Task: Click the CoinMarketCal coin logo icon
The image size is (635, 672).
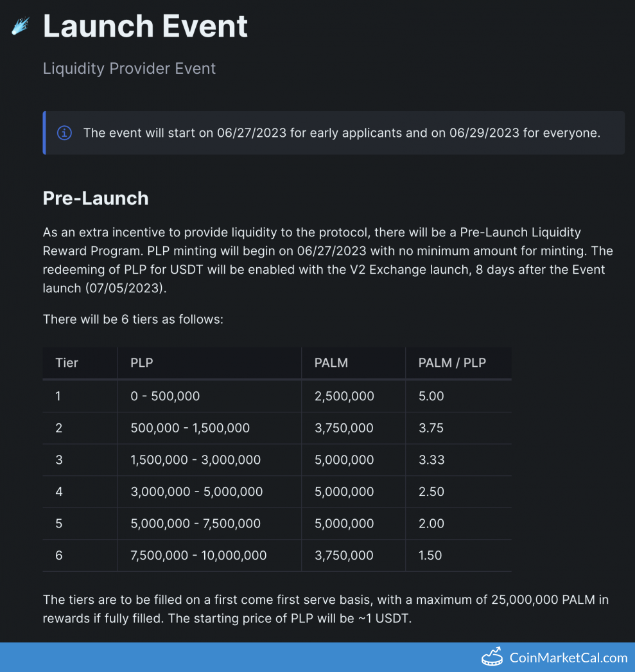Action: (492, 657)
